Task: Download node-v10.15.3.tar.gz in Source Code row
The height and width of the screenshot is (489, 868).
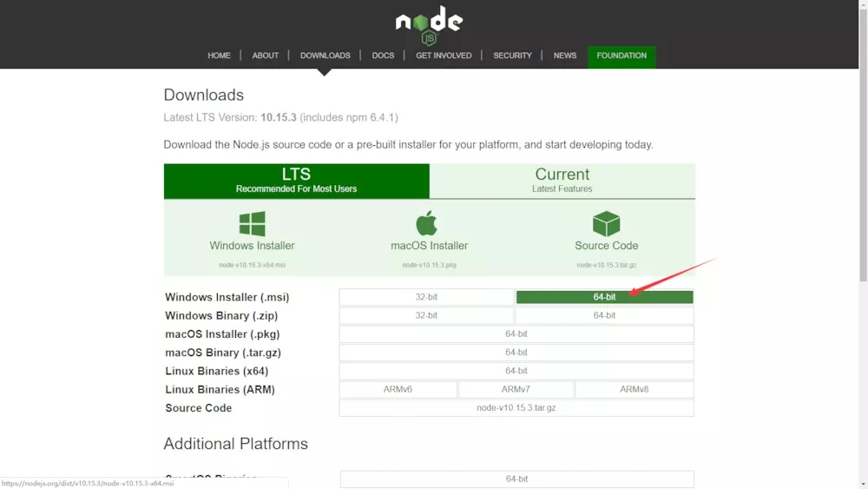Action: [x=516, y=407]
